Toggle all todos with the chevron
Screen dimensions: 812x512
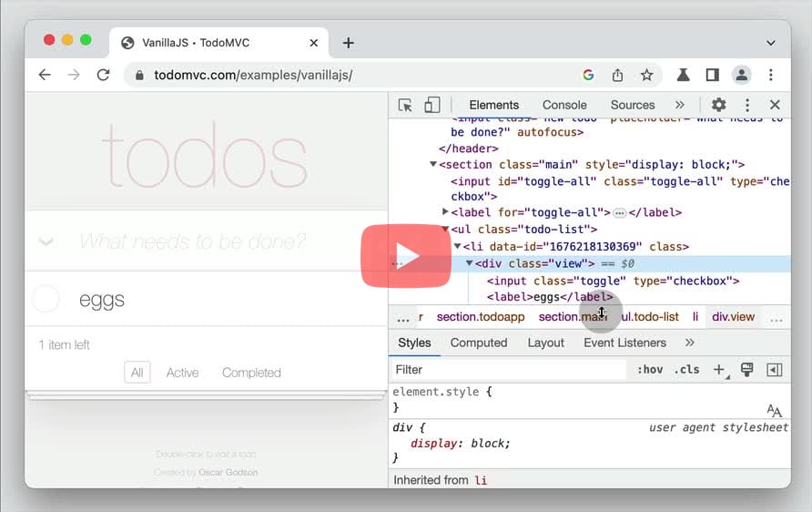(x=46, y=241)
